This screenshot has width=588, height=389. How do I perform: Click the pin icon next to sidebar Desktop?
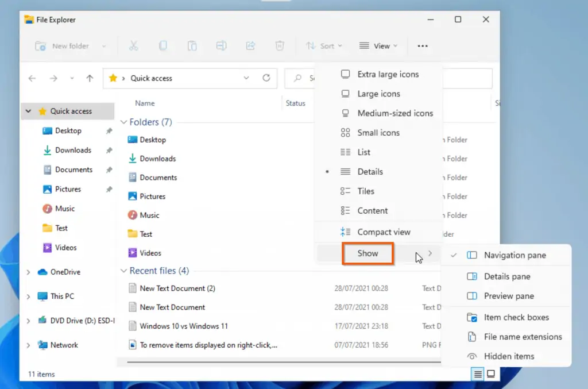[109, 131]
